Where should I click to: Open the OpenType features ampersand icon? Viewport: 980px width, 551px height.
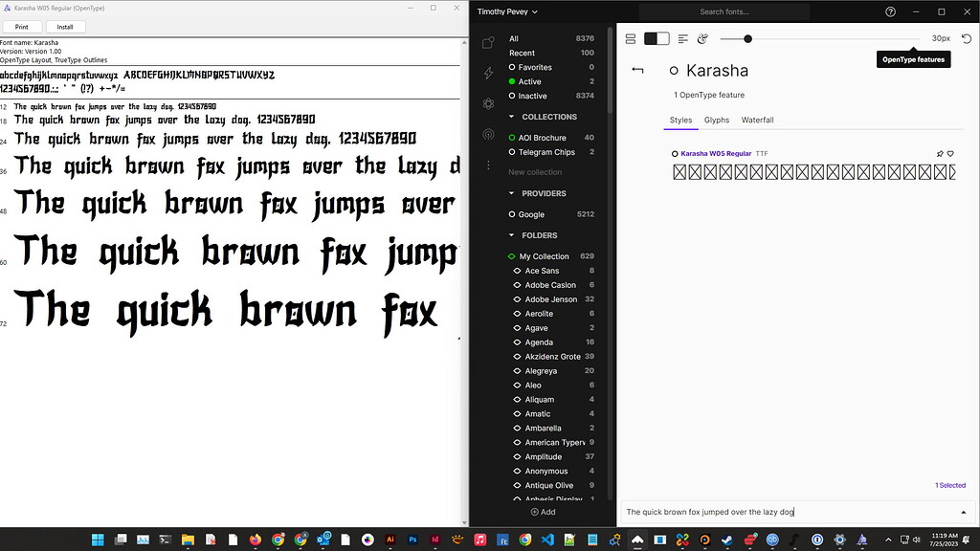point(702,38)
